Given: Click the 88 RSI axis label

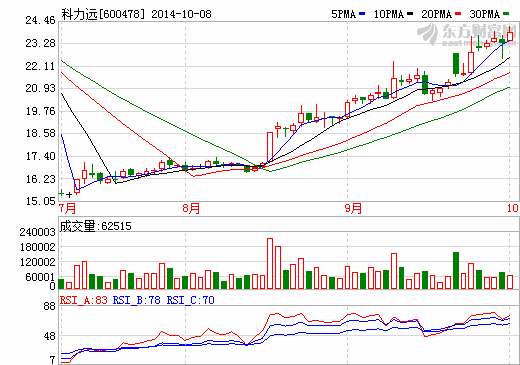Looking at the screenshot, I should tap(49, 306).
